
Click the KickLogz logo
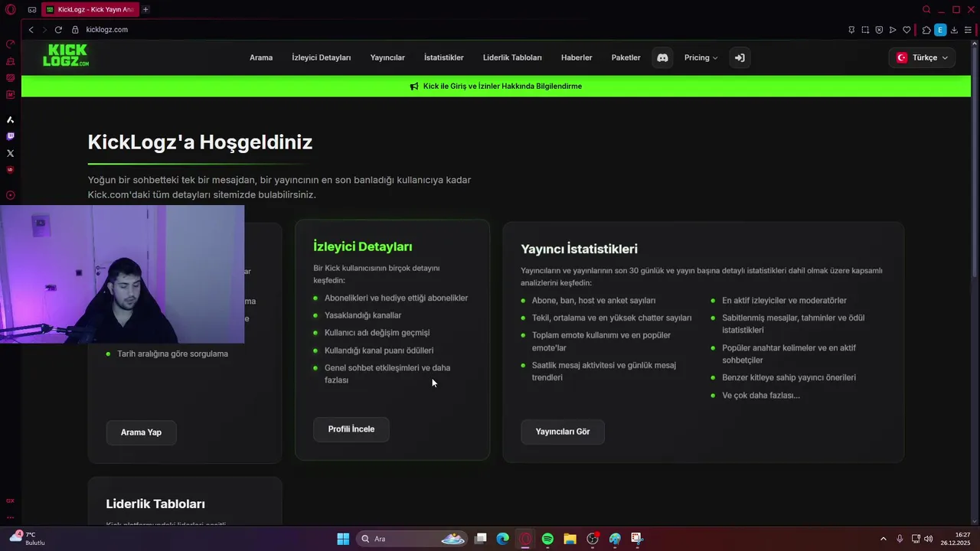pyautogui.click(x=66, y=55)
